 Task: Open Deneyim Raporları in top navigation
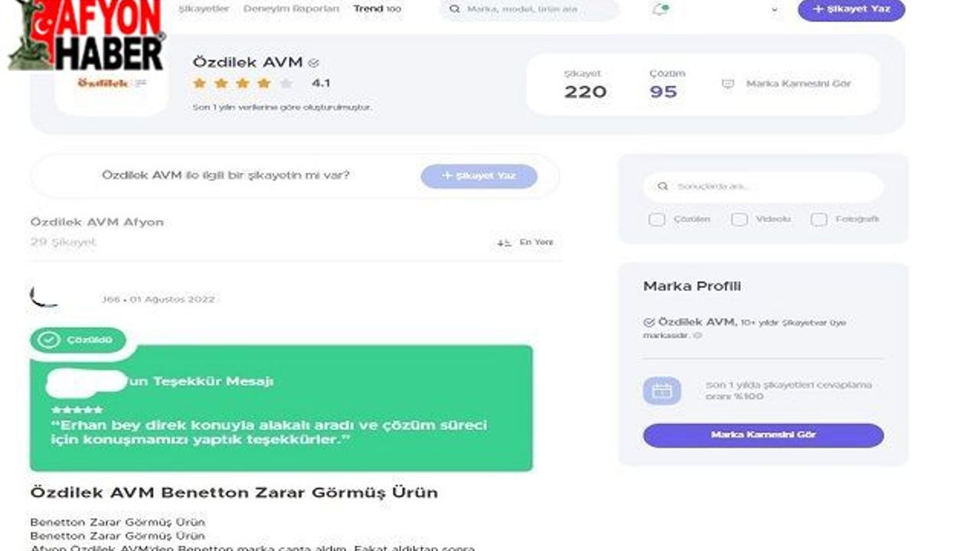(291, 9)
